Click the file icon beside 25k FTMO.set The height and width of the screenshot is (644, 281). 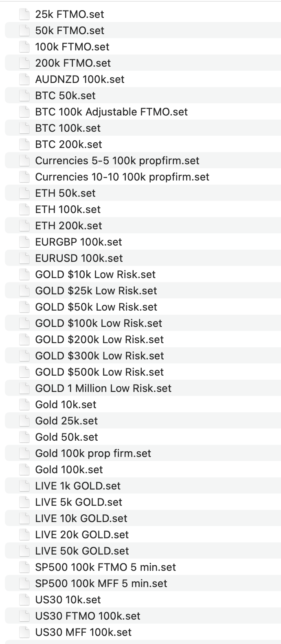point(25,14)
